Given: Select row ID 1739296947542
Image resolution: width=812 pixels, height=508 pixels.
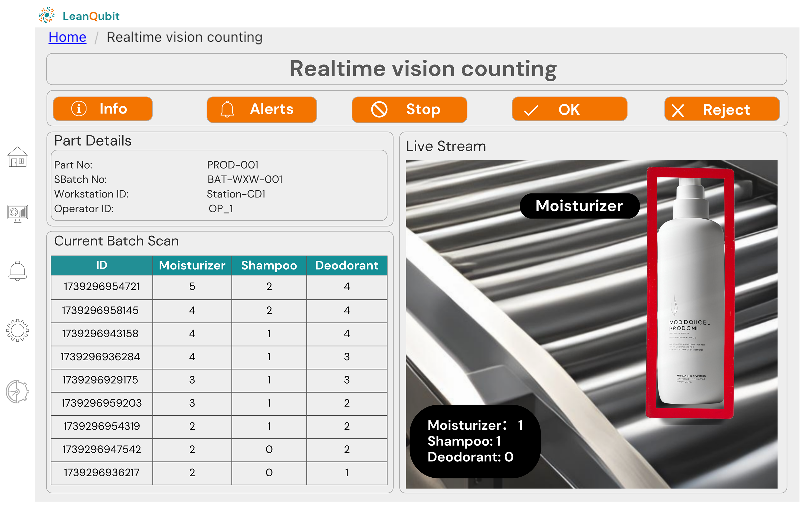Looking at the screenshot, I should (102, 449).
